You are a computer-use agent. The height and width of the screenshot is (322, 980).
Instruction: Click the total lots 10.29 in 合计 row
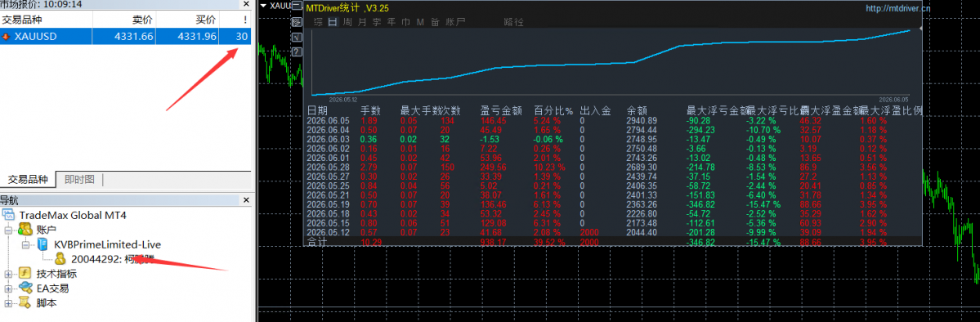[x=371, y=241]
